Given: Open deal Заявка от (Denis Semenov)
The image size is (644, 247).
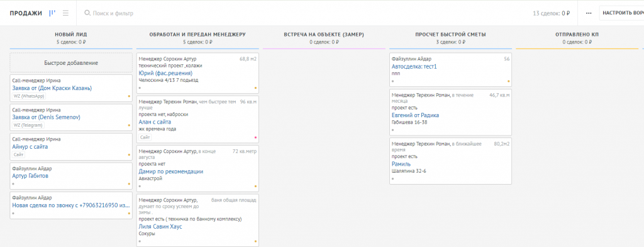Looking at the screenshot, I should (x=46, y=117).
